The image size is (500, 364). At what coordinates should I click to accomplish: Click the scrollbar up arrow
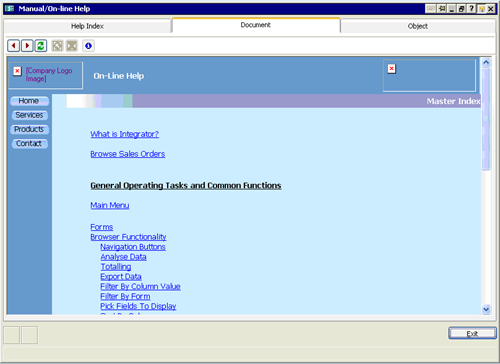click(x=486, y=62)
